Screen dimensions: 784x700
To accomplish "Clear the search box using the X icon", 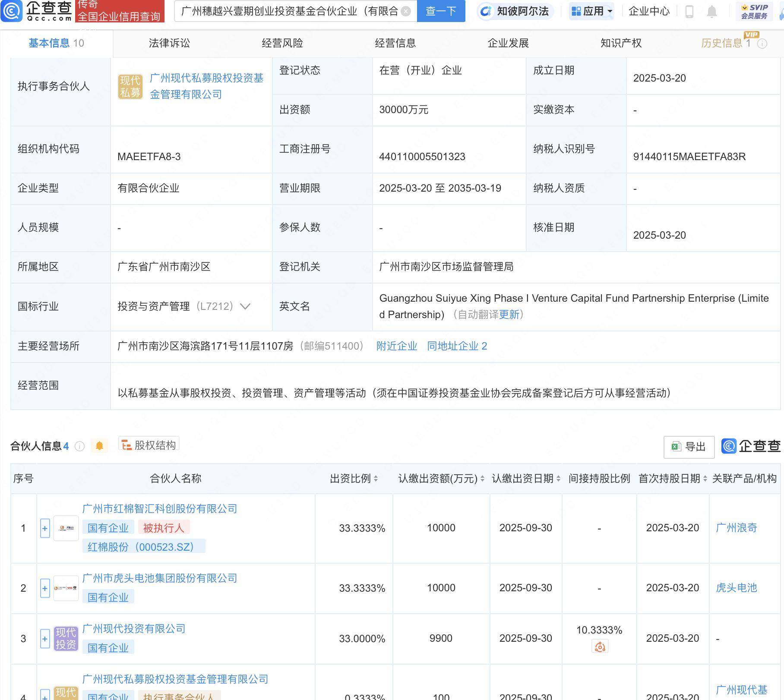I will (405, 12).
